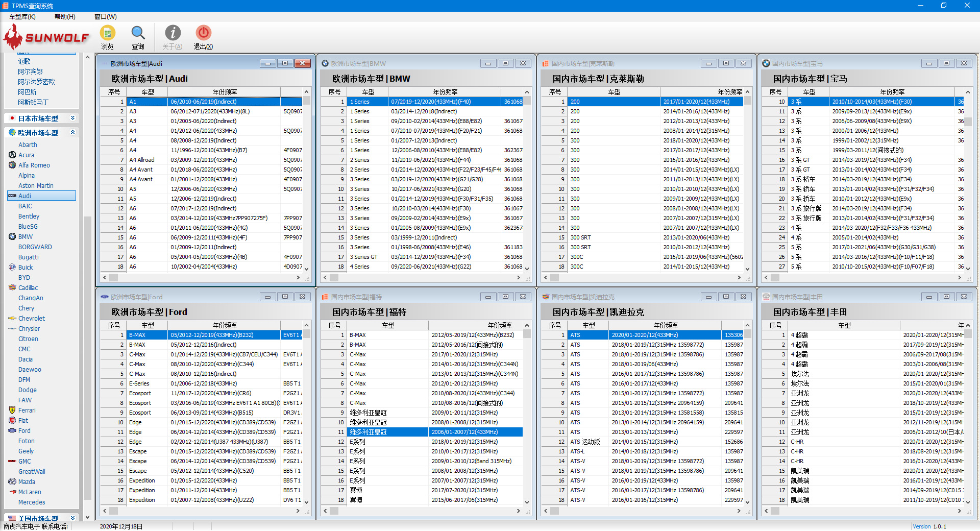
Task: Click the Chevrolet logo icon in sidebar
Action: click(x=12, y=318)
